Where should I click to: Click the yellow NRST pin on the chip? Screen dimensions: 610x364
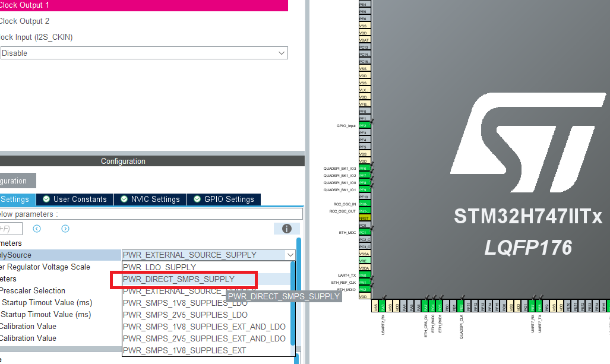(x=364, y=217)
